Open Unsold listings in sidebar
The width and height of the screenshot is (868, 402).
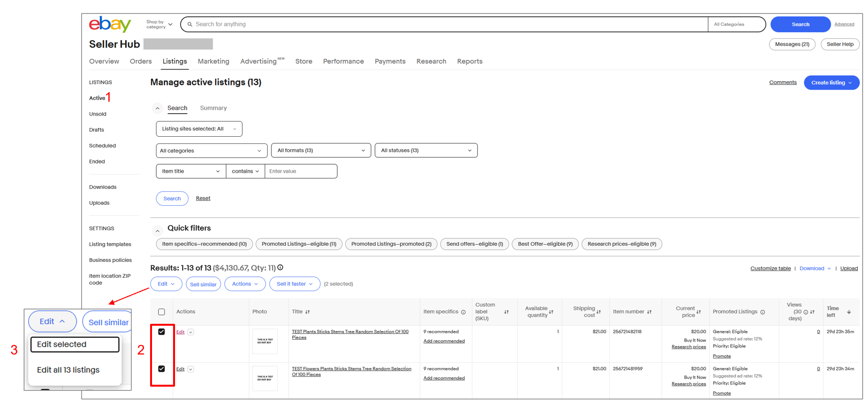(98, 114)
